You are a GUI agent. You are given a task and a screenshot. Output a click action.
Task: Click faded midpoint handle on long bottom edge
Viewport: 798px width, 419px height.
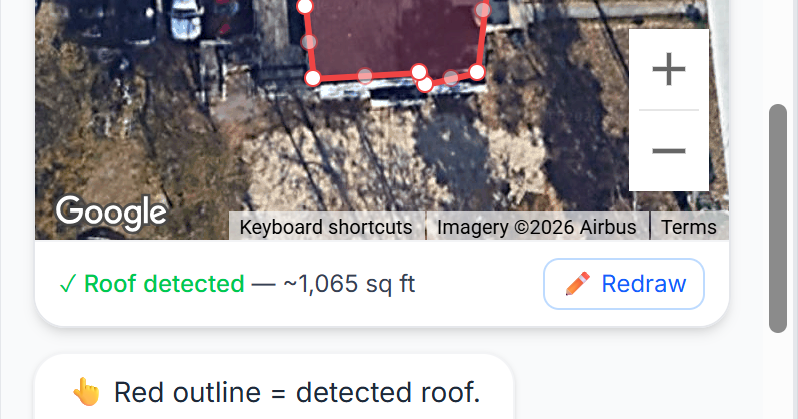pos(365,76)
